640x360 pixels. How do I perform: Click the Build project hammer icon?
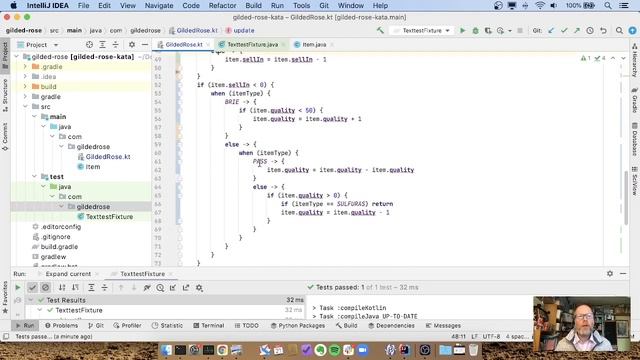coord(380,31)
